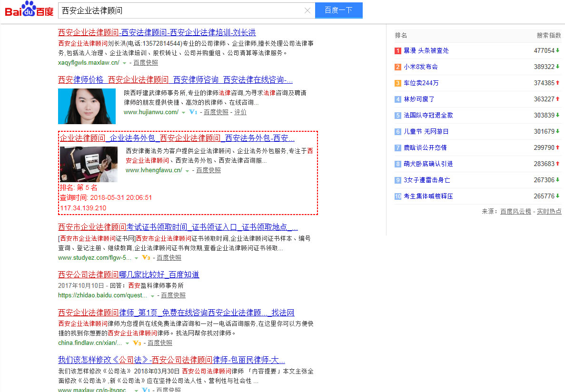Expand dropdown arrow next to www.studyez.com

136,258
